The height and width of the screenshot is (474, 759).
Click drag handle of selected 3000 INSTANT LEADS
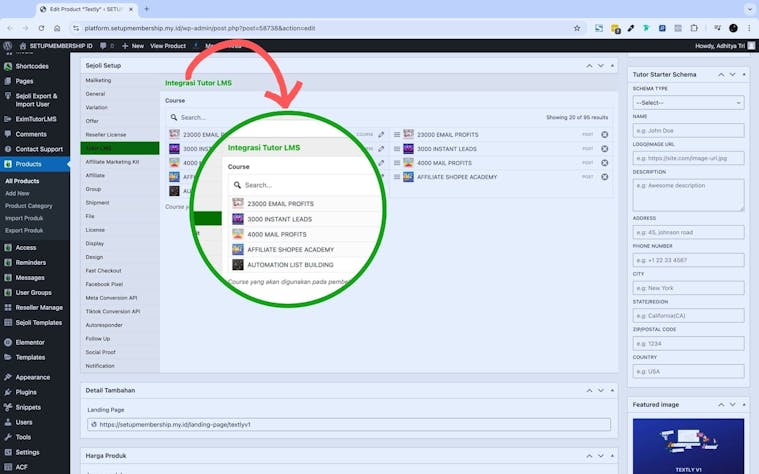pos(396,148)
